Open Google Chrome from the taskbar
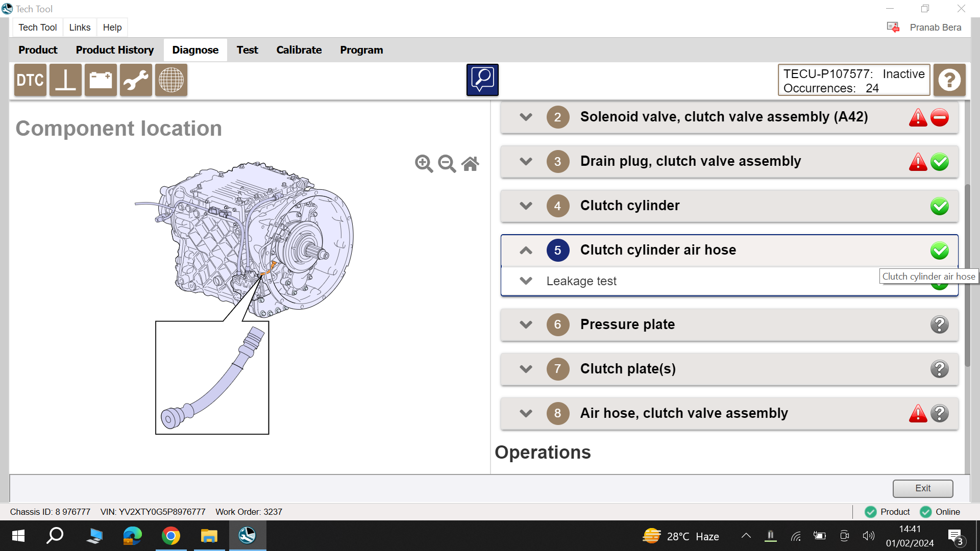 171,536
